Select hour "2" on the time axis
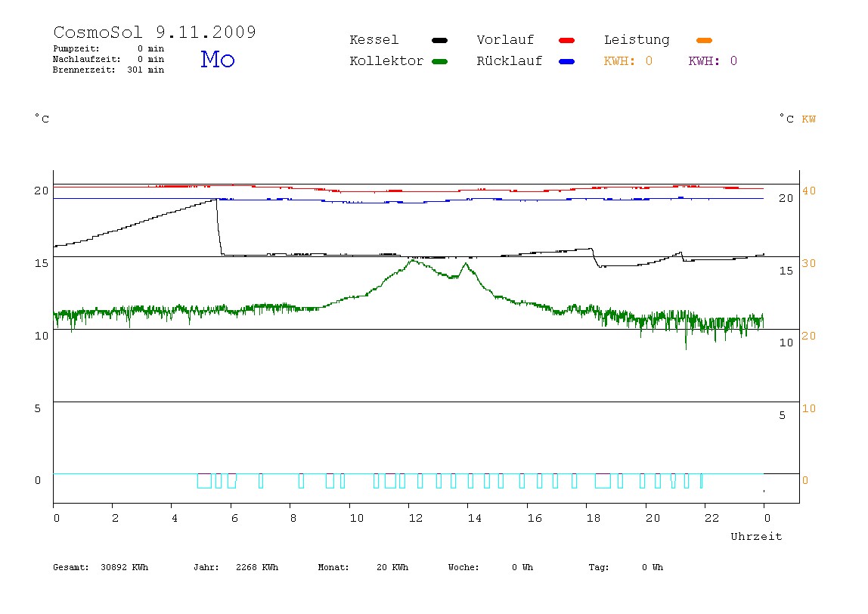Image resolution: width=868 pixels, height=614 pixels. 115,518
